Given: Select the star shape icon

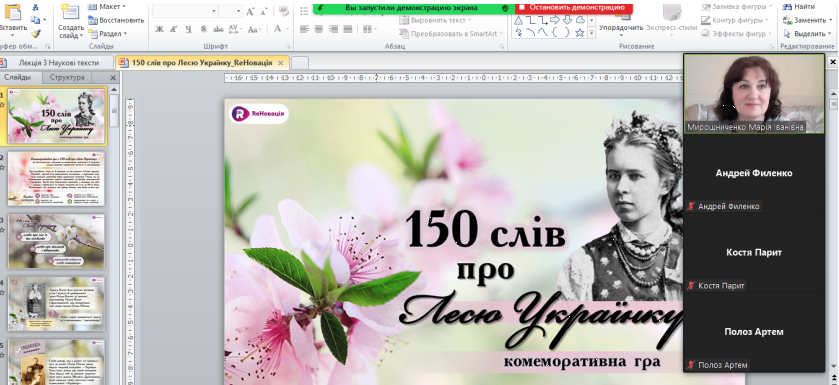Looking at the screenshot, I should 579,33.
